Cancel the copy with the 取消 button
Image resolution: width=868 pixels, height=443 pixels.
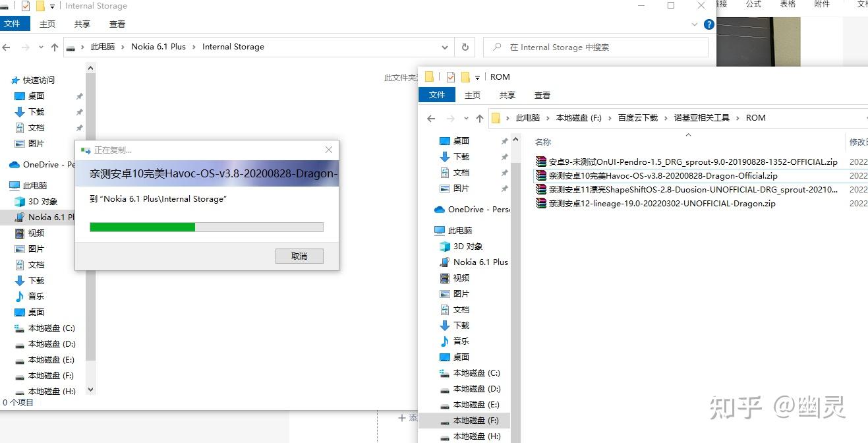pyautogui.click(x=299, y=256)
